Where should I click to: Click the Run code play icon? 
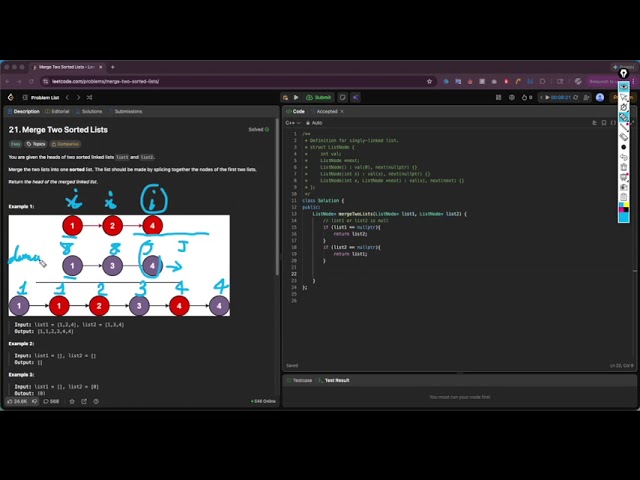[296, 97]
